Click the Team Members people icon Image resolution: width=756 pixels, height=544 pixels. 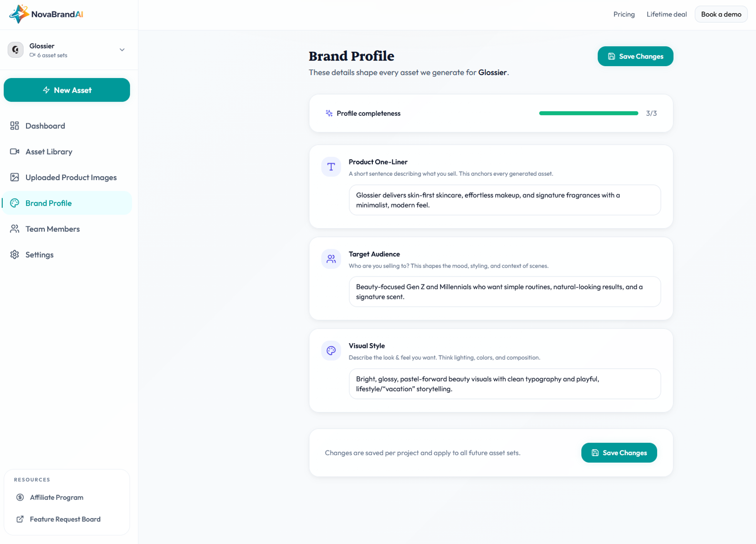point(15,229)
